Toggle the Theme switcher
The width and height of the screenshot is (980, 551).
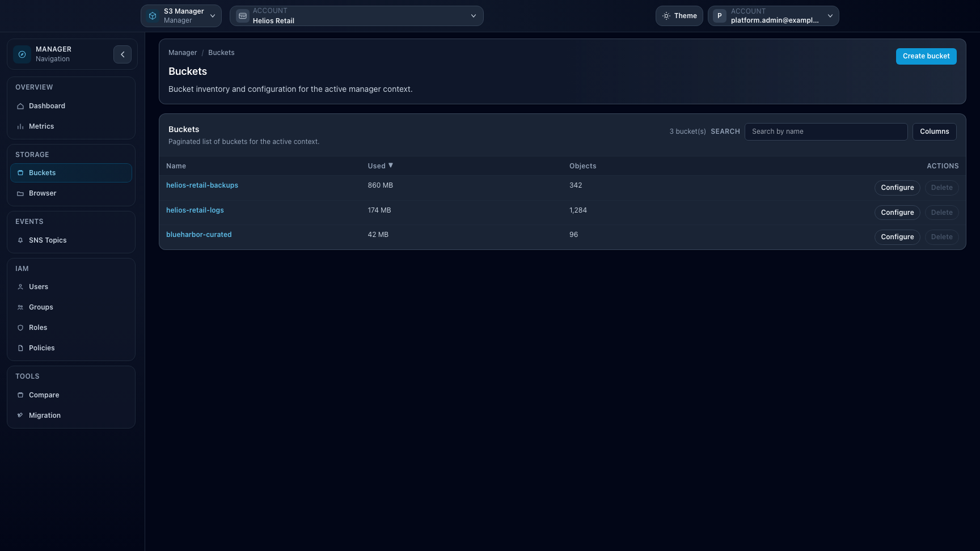click(679, 16)
